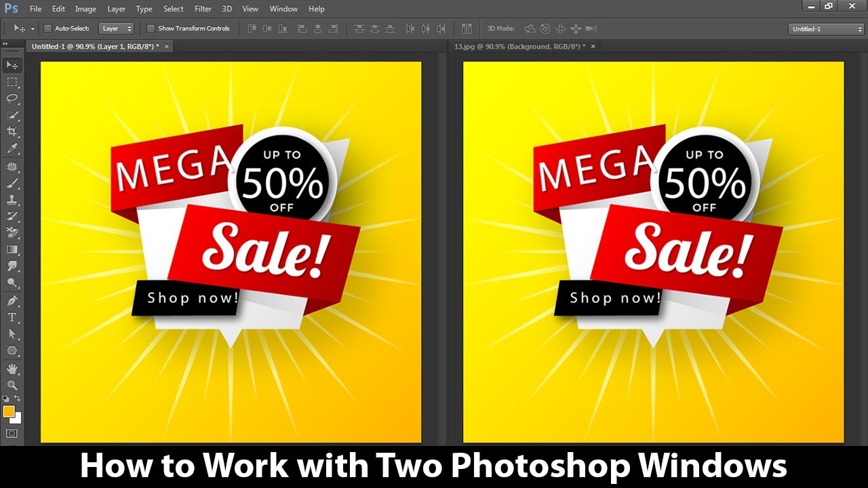
Task: Choose 3D Rotate mode icon
Action: [x=530, y=28]
